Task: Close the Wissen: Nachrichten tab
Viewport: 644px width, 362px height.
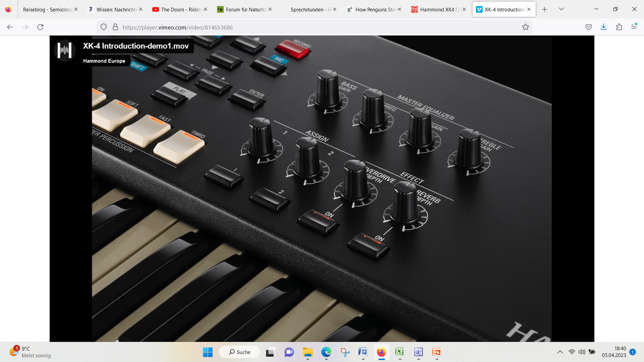Action: 140,9
